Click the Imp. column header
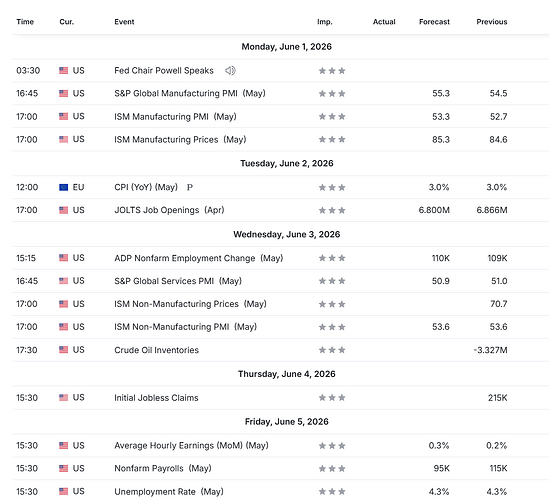Screen dimensions: 549x500 pyautogui.click(x=325, y=22)
